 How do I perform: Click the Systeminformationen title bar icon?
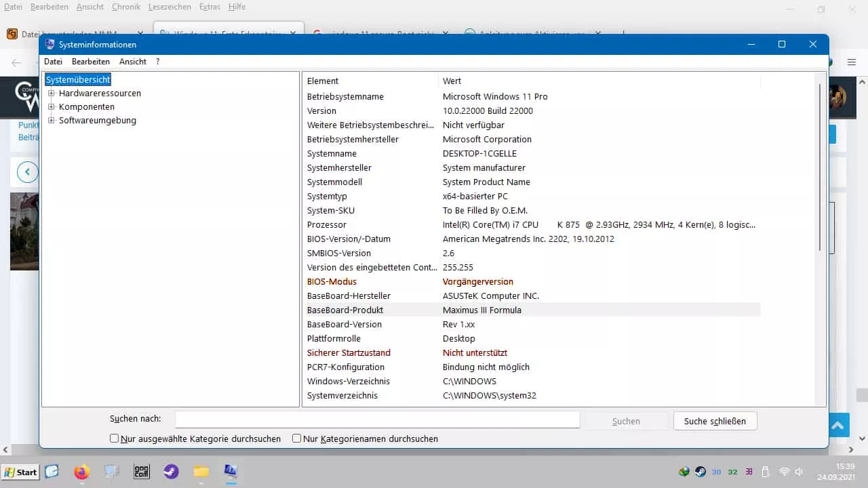click(x=50, y=44)
